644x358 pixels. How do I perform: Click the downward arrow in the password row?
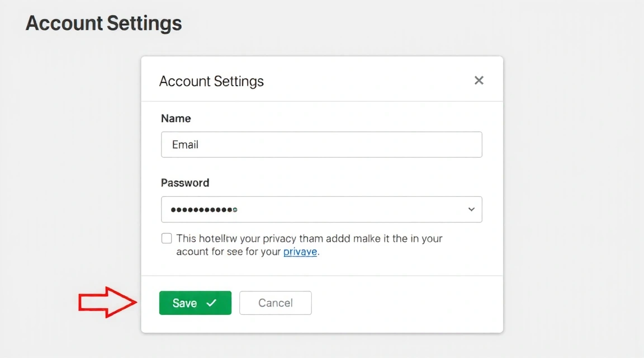tap(471, 209)
